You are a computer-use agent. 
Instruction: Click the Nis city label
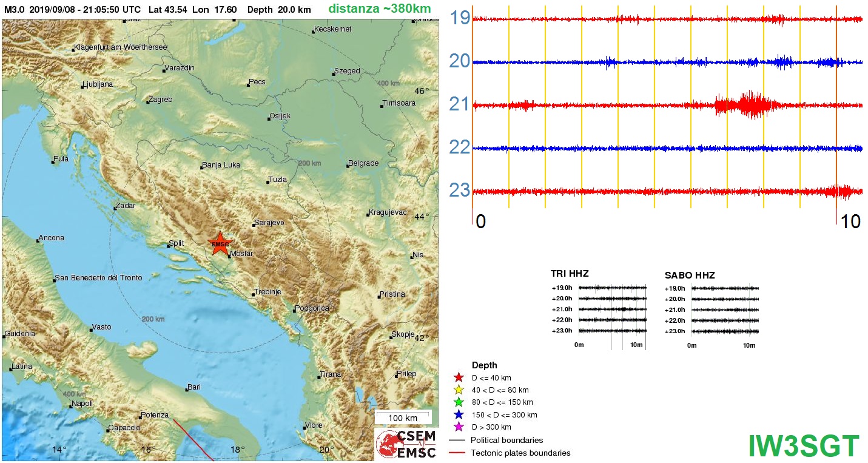coord(417,254)
